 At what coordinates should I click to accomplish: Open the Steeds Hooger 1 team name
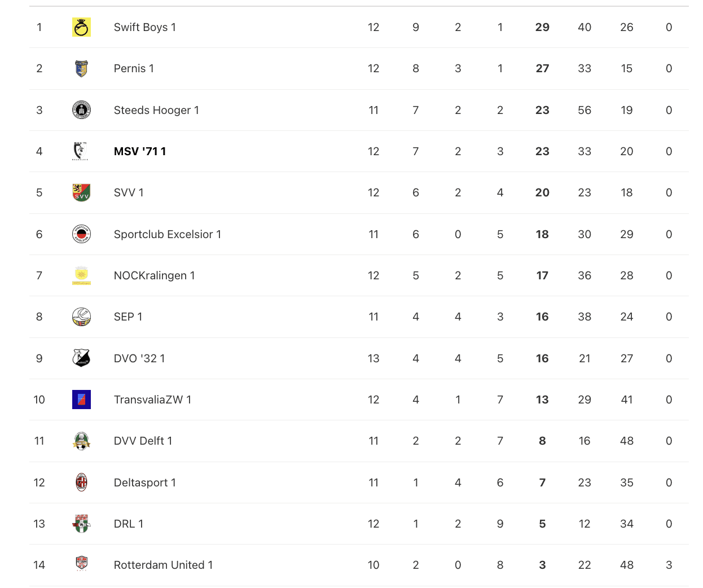pos(156,110)
